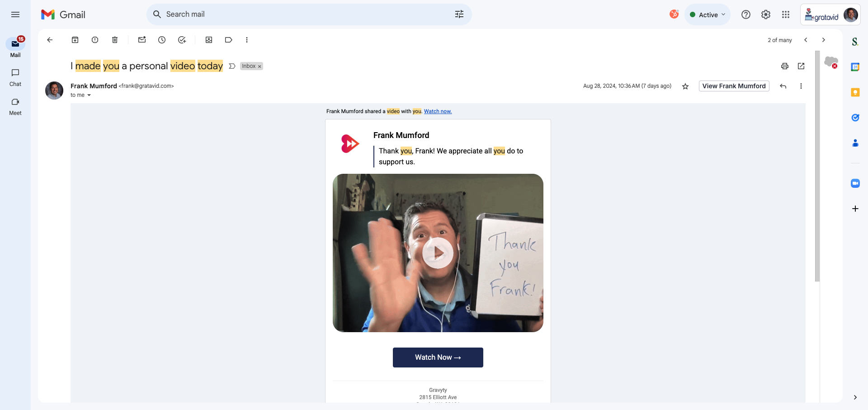Viewport: 868px width, 410px height.
Task: Print all messages in conversation
Action: tap(785, 66)
